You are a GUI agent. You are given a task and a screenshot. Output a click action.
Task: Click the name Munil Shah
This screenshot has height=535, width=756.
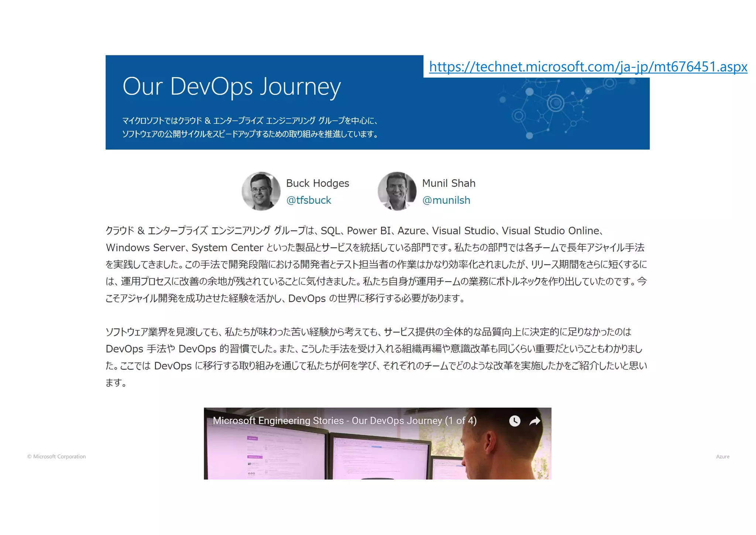449,183
